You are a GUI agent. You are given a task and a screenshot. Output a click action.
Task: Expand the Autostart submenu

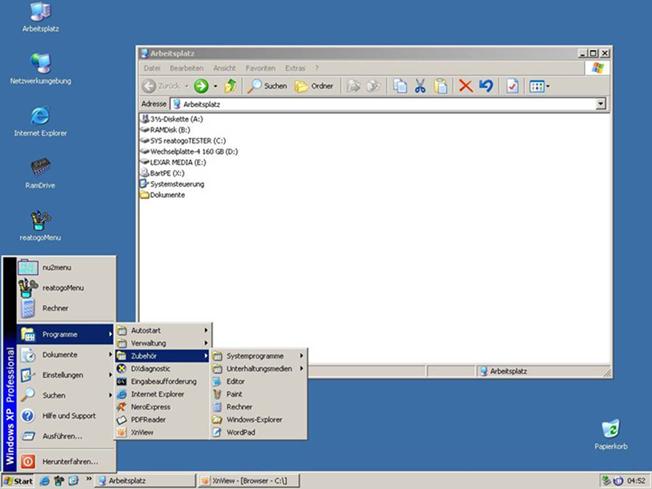click(x=163, y=331)
